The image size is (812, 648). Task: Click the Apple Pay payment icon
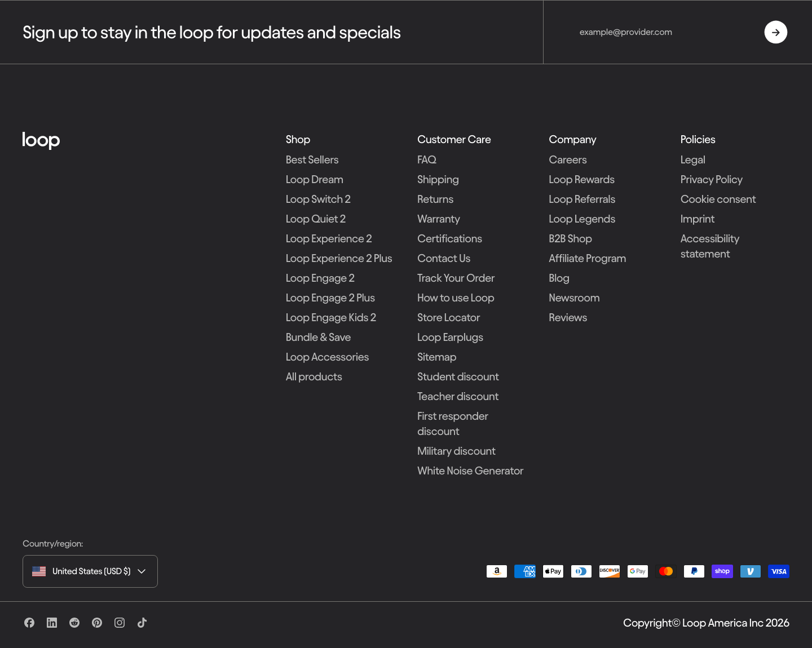click(553, 571)
